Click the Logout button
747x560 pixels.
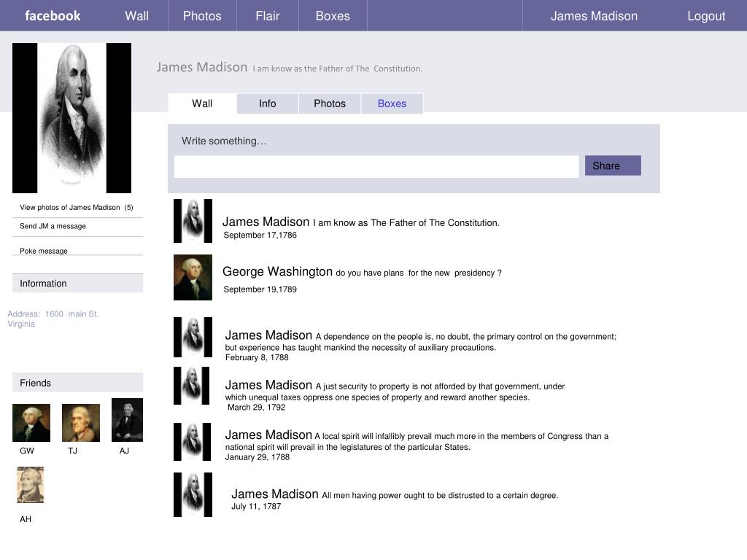tap(706, 16)
